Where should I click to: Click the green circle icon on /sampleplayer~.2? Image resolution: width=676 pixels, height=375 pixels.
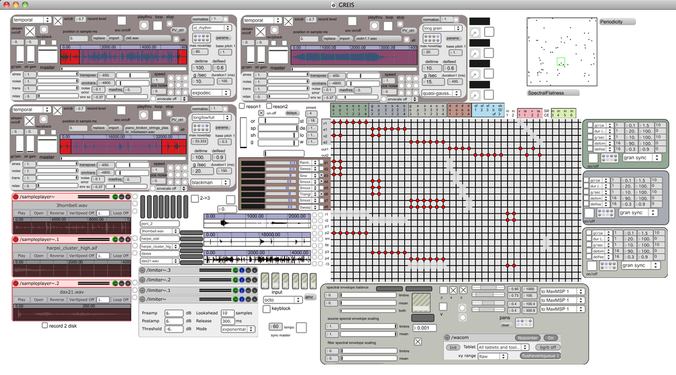click(115, 283)
